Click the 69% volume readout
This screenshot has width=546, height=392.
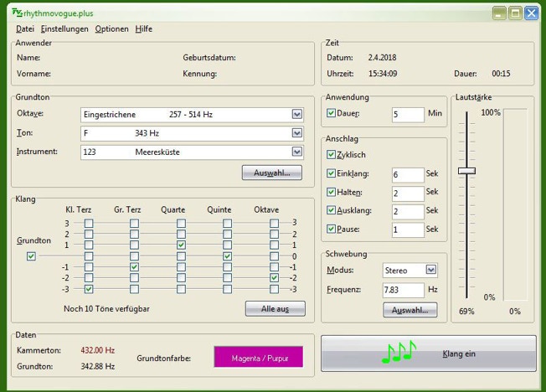pyautogui.click(x=466, y=311)
